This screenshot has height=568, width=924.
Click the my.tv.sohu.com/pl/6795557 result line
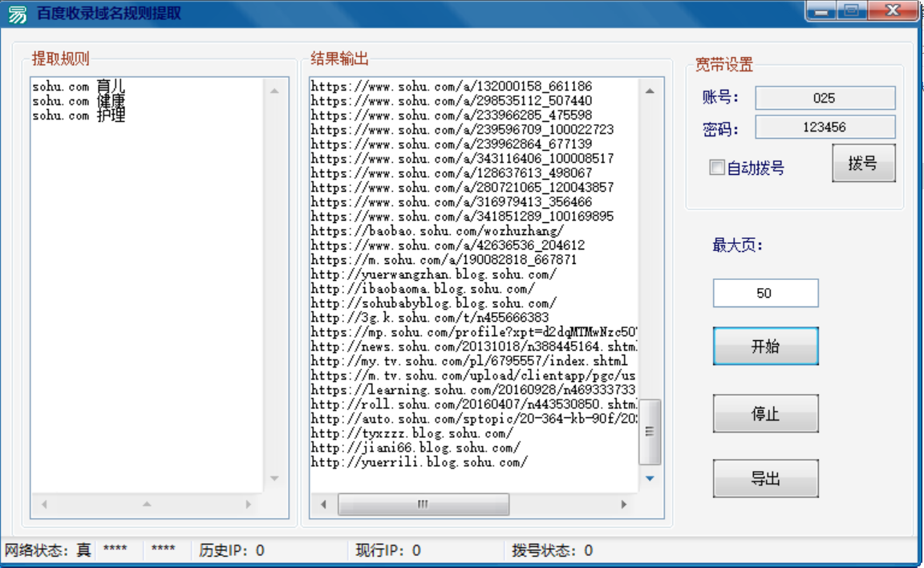click(x=470, y=360)
